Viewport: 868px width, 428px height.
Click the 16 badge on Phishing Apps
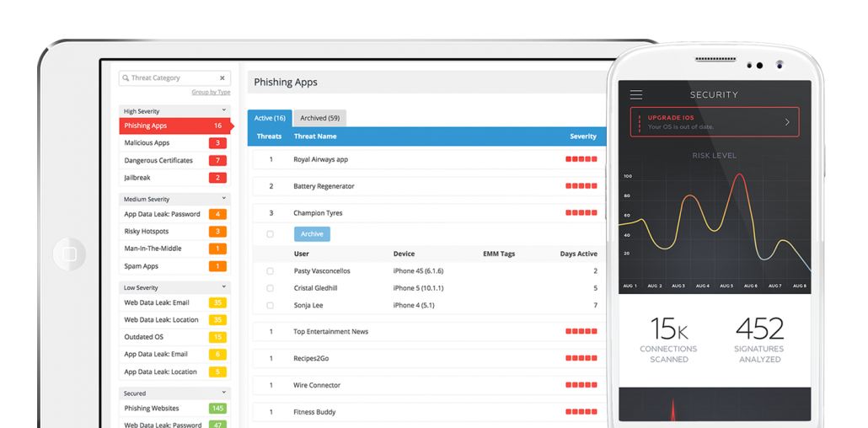pos(217,126)
